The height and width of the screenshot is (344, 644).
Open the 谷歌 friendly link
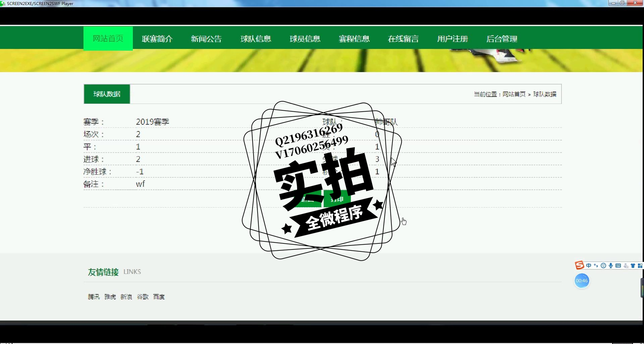pyautogui.click(x=143, y=297)
